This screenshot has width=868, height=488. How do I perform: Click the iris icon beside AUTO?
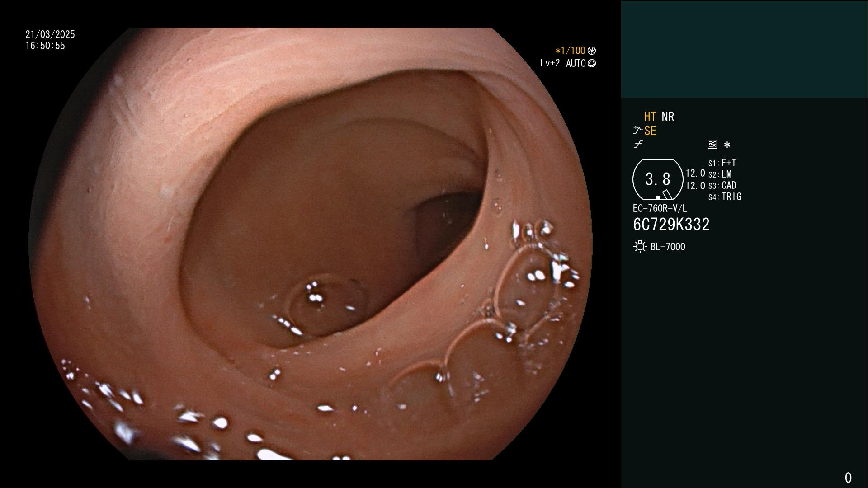click(592, 63)
